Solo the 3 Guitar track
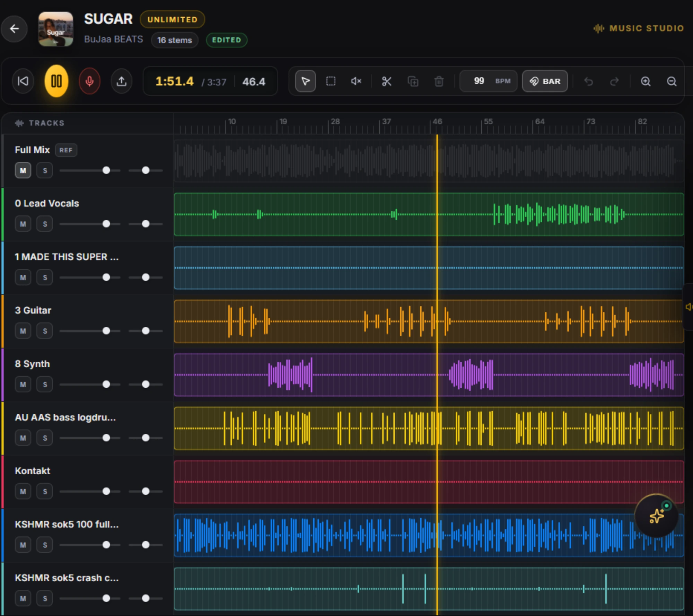The height and width of the screenshot is (616, 693). [x=45, y=331]
